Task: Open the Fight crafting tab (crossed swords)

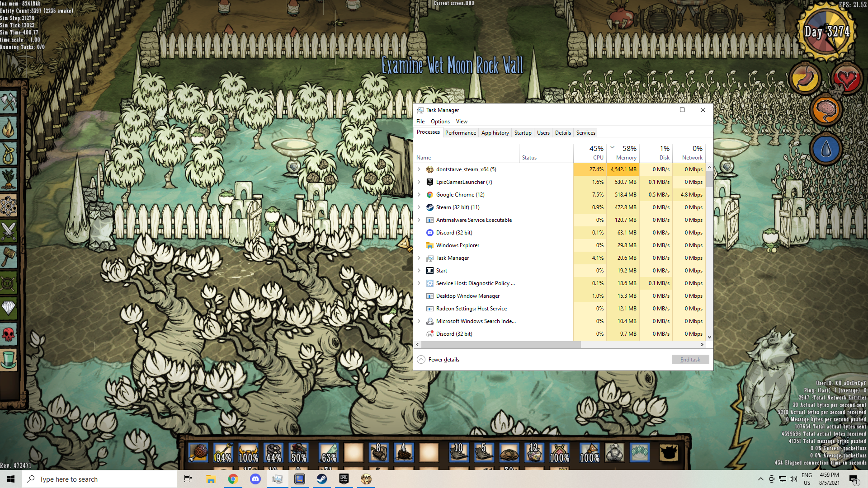Action: (9, 231)
